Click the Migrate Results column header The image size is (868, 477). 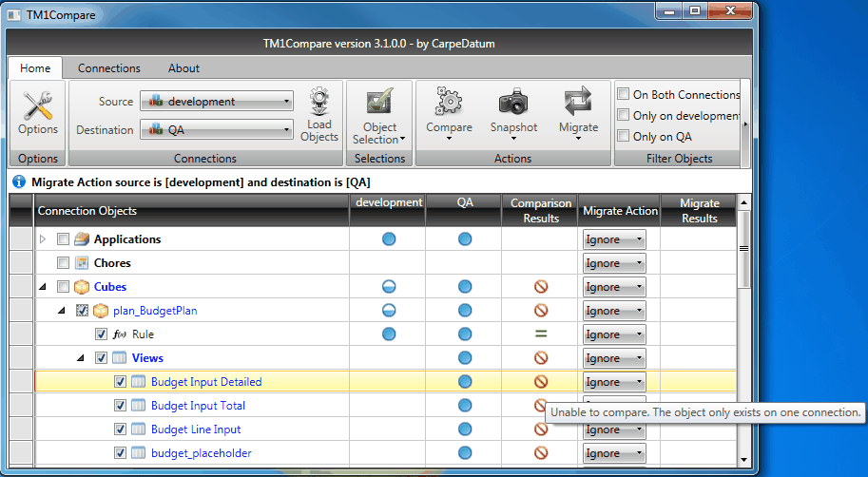click(699, 211)
